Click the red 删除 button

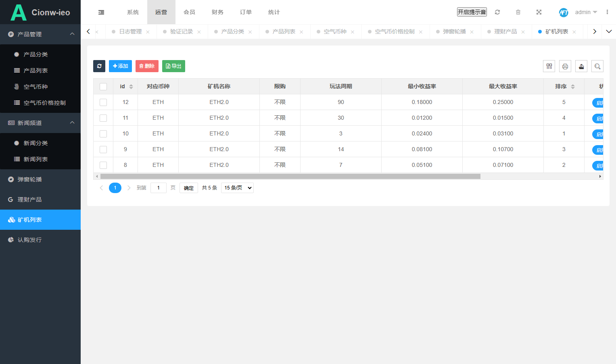click(x=147, y=66)
